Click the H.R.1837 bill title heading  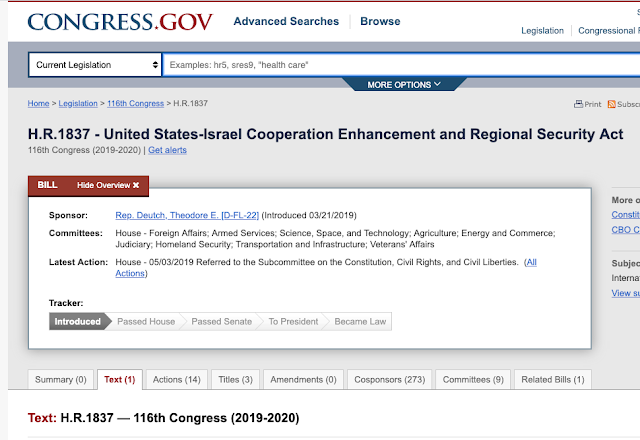pyautogui.click(x=325, y=134)
